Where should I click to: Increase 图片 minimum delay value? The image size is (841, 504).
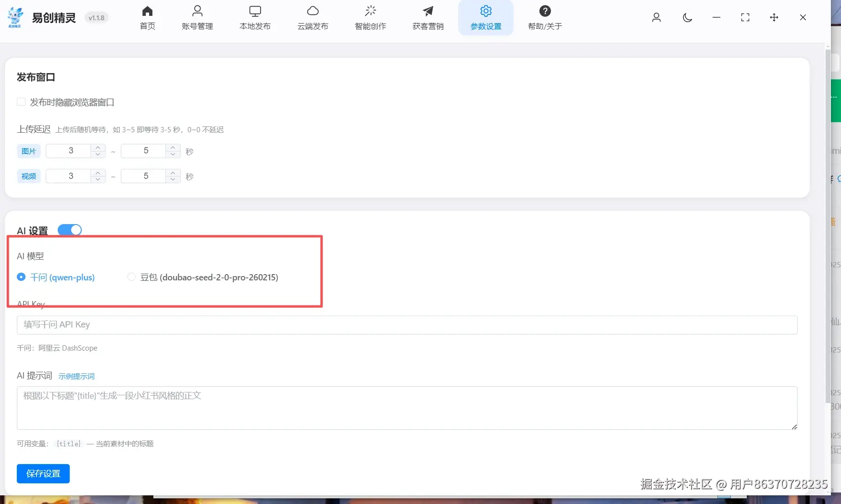pos(98,148)
